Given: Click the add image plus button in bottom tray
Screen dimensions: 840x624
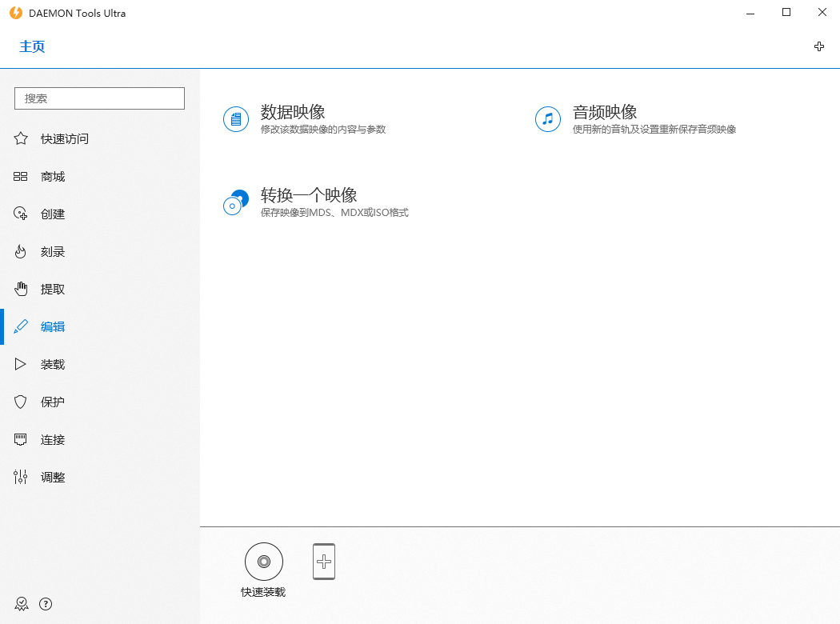Looking at the screenshot, I should pyautogui.click(x=324, y=561).
